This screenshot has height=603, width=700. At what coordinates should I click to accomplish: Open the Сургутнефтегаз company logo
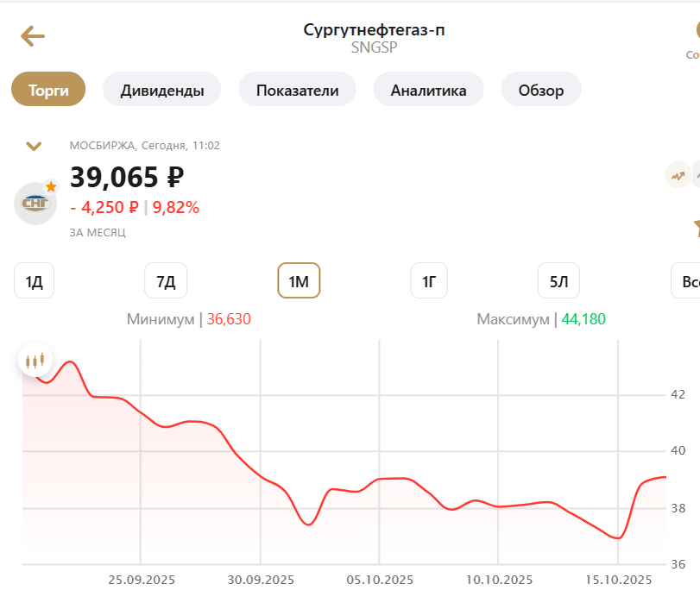pos(35,204)
